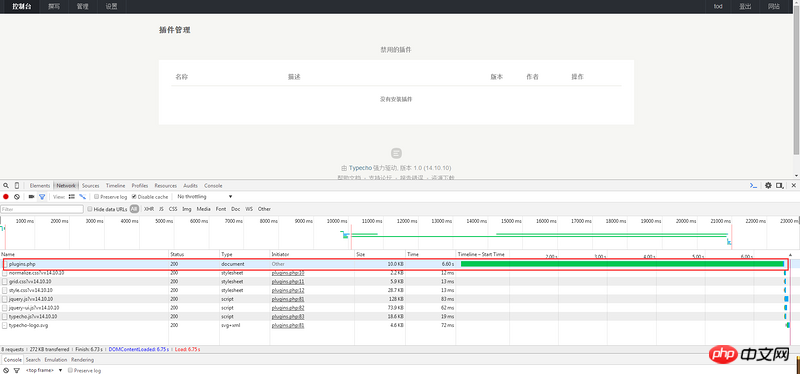Click the console drawer filter funnel icon
Screen dimensions: 800x374
tap(17, 370)
